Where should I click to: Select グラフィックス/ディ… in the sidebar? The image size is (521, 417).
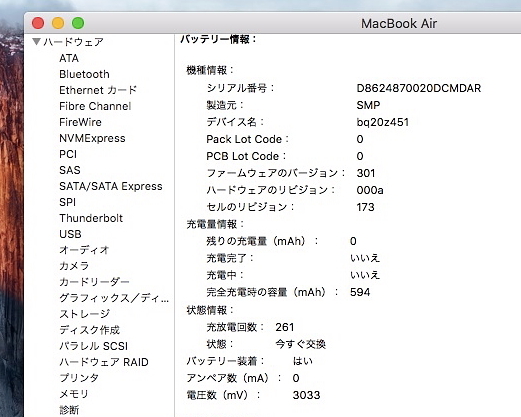pyautogui.click(x=114, y=298)
